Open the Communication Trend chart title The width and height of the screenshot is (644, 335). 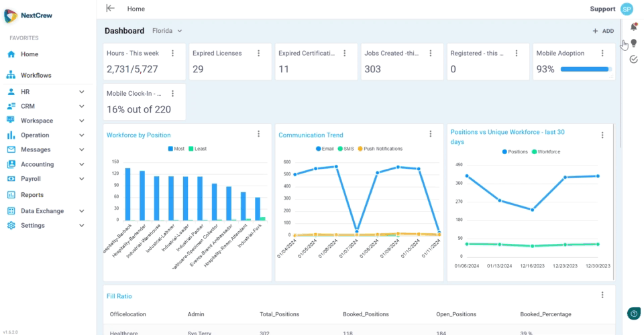click(311, 135)
